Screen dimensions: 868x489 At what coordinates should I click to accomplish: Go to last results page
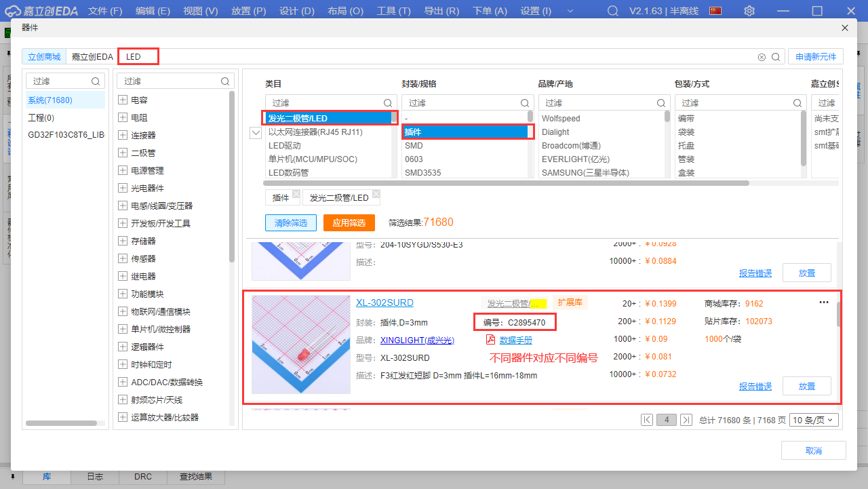click(x=686, y=420)
